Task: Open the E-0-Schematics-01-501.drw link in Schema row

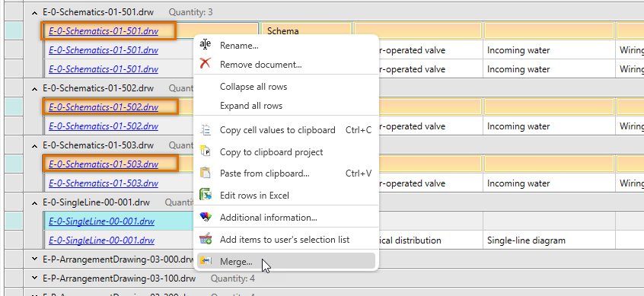Action: point(104,31)
